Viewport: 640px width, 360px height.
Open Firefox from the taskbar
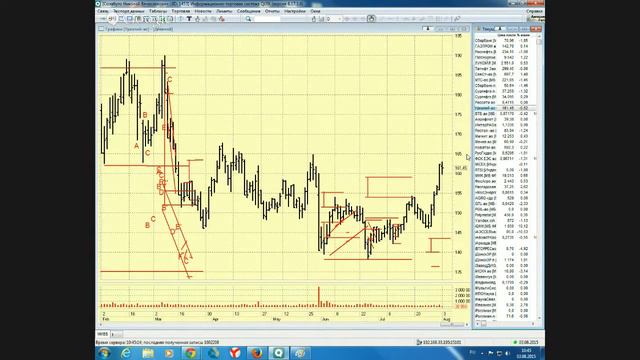pos(256,353)
